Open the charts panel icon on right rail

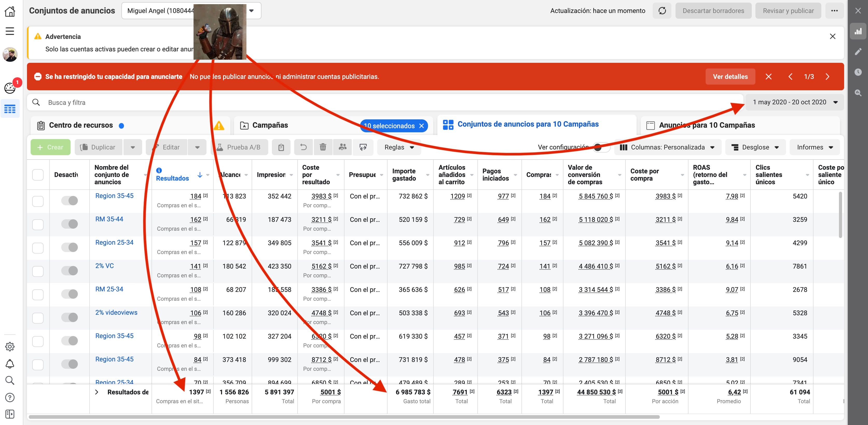coord(858,31)
